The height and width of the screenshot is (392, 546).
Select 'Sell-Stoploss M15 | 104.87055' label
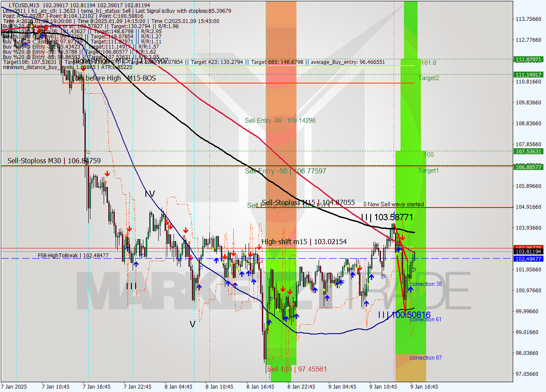(308, 202)
